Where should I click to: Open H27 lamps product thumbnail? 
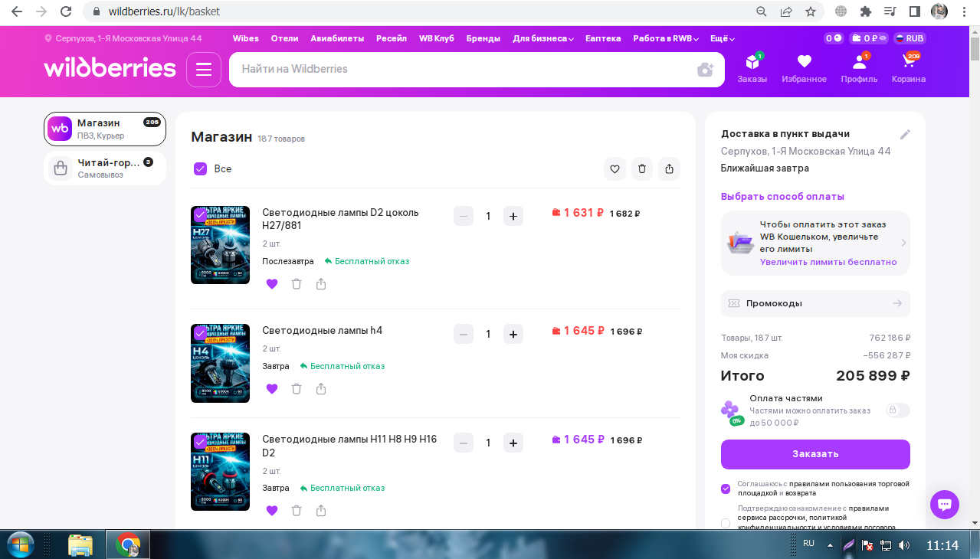220,245
